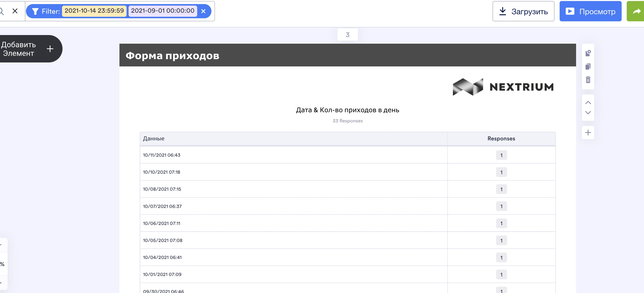Click the funnel filter icon
Screen dimensions: 644x293
click(x=35, y=11)
